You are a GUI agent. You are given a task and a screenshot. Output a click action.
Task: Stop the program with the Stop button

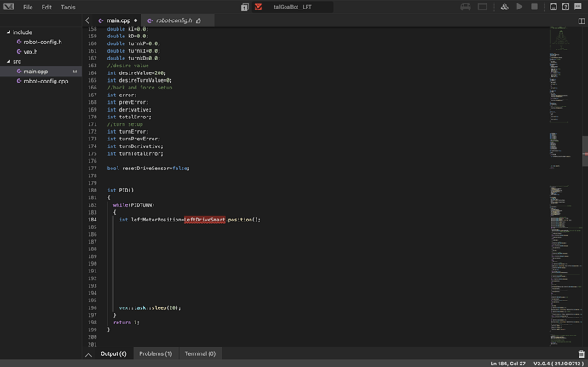(x=534, y=7)
